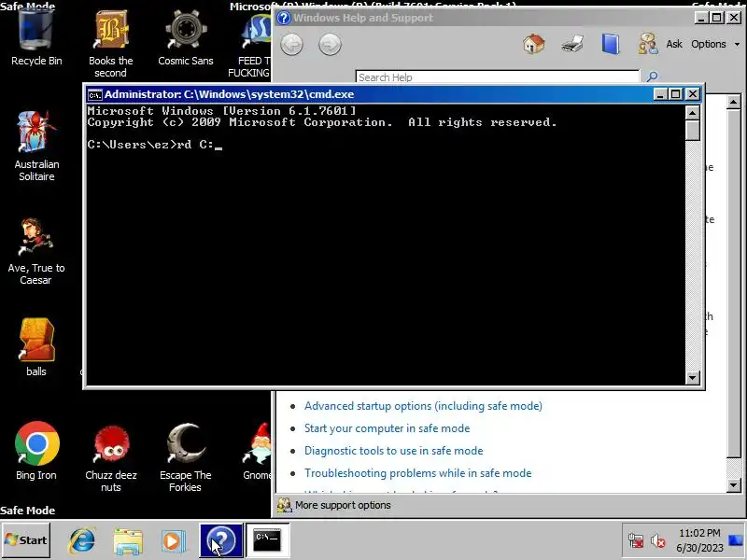The image size is (747, 560).
Task: Open the Options dropdown in Help window
Action: 715,44
